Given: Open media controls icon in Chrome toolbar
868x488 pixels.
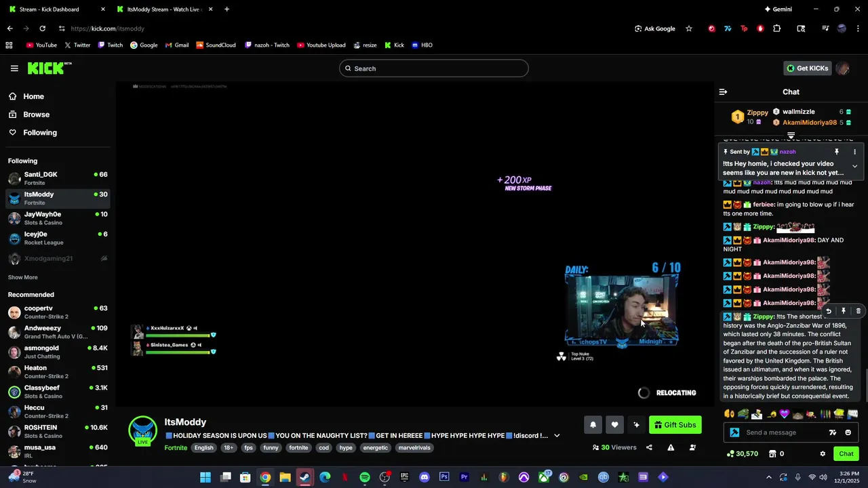Looking at the screenshot, I should point(825,28).
